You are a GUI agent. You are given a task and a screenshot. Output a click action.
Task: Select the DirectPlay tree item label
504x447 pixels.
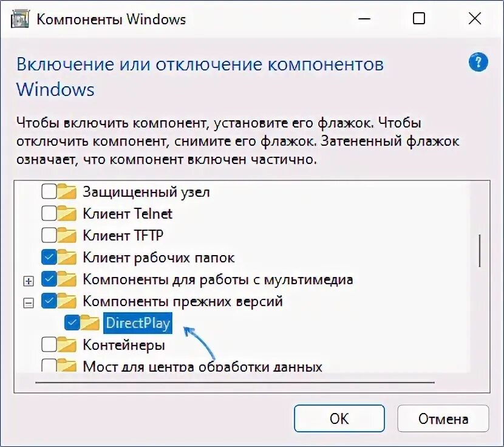[138, 323]
